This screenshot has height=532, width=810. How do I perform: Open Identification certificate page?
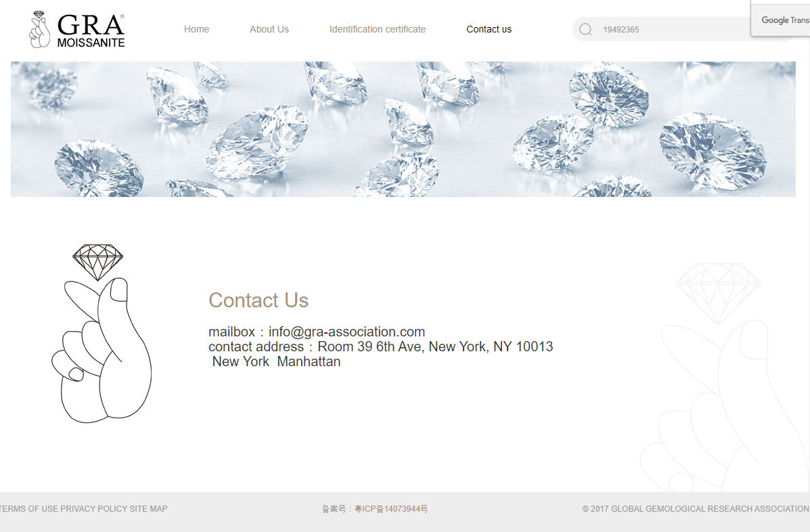pos(378,29)
